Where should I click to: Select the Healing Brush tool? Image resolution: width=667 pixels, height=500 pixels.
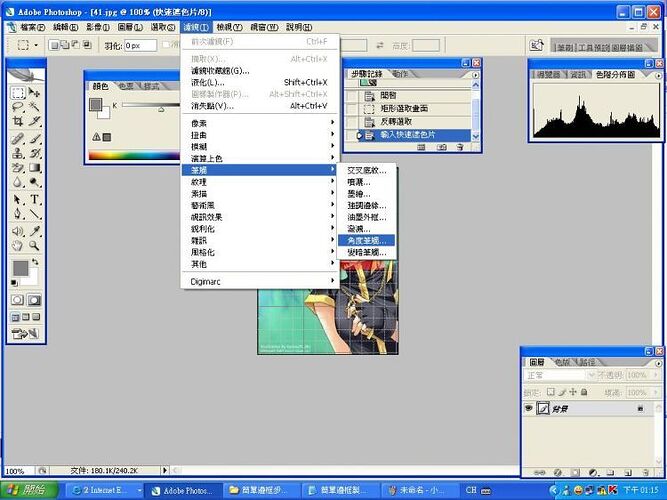point(17,139)
